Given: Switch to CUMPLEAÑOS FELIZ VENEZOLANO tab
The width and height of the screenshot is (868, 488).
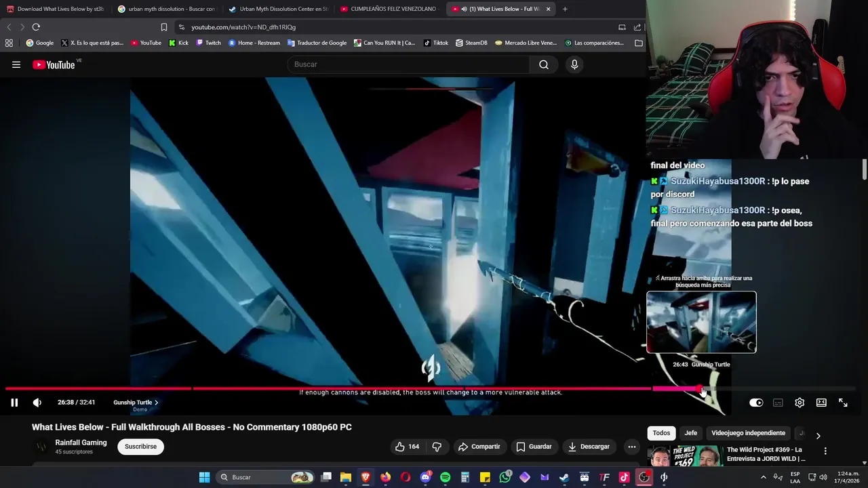Looking at the screenshot, I should point(390,9).
